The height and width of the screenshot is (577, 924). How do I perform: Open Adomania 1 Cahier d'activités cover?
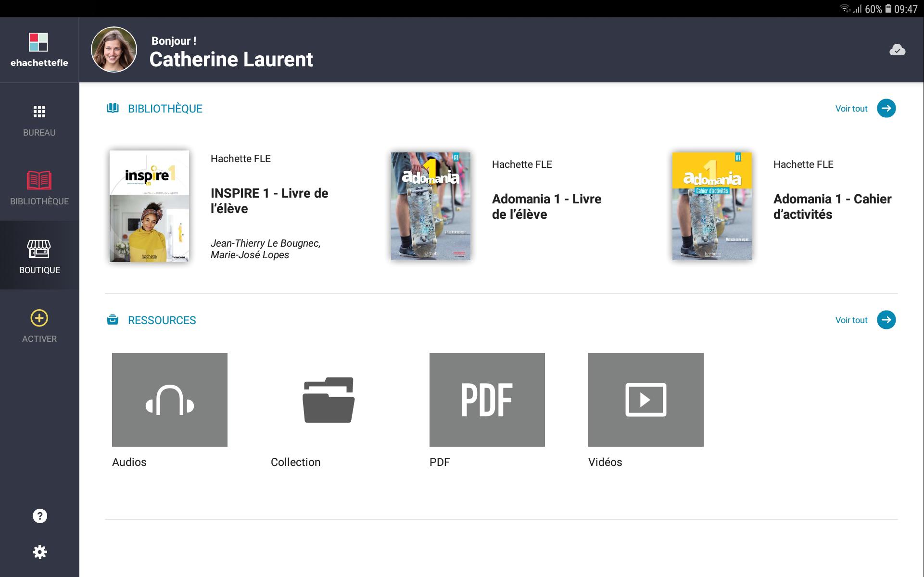tap(712, 206)
